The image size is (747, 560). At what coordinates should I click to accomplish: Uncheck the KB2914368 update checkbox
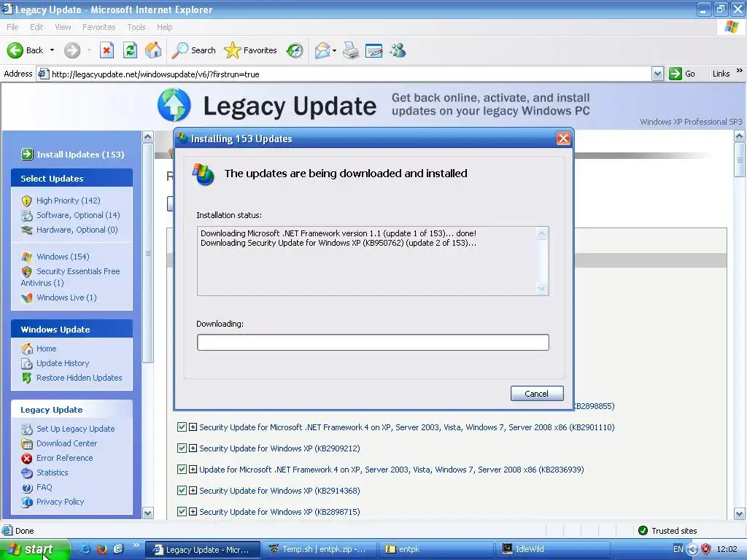pyautogui.click(x=182, y=491)
